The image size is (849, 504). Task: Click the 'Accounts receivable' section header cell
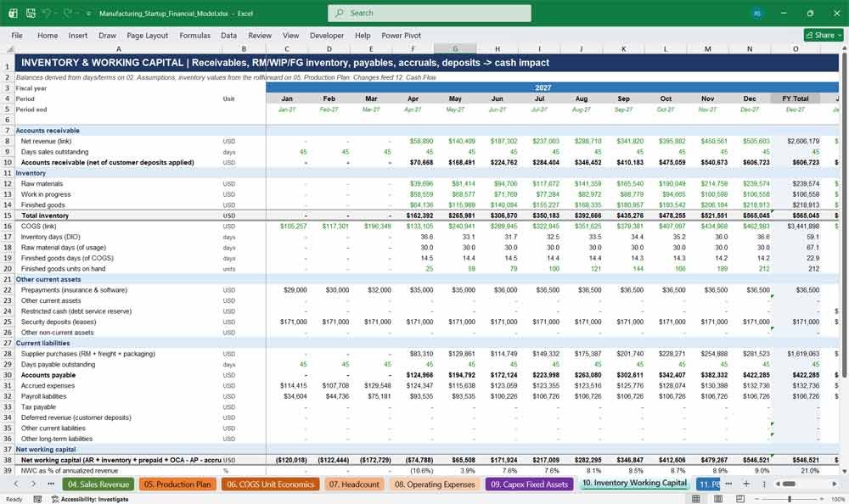click(x=48, y=131)
